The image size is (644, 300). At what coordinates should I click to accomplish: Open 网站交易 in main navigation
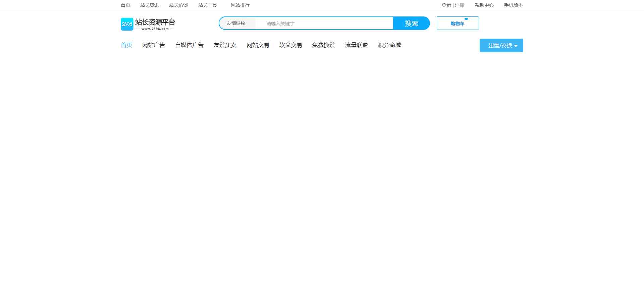258,45
